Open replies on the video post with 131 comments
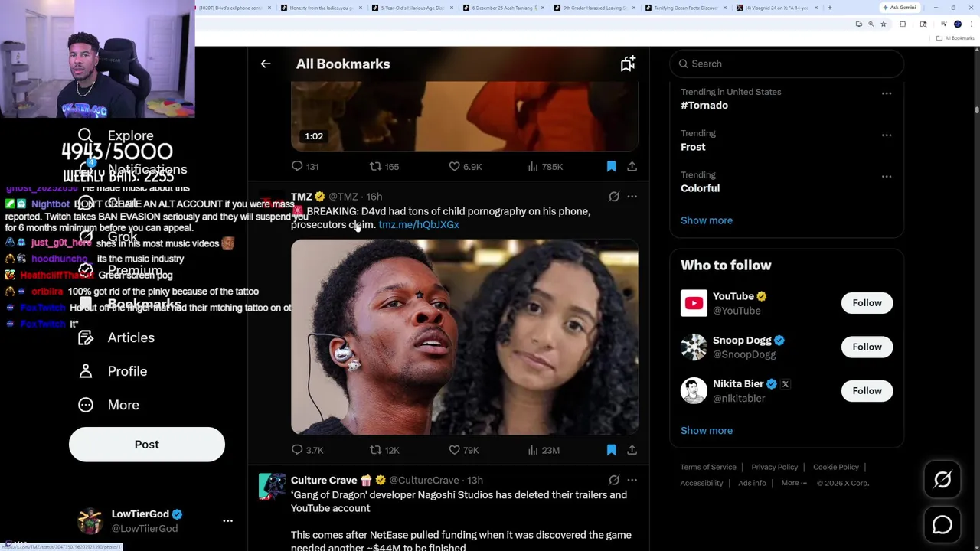 coord(305,166)
